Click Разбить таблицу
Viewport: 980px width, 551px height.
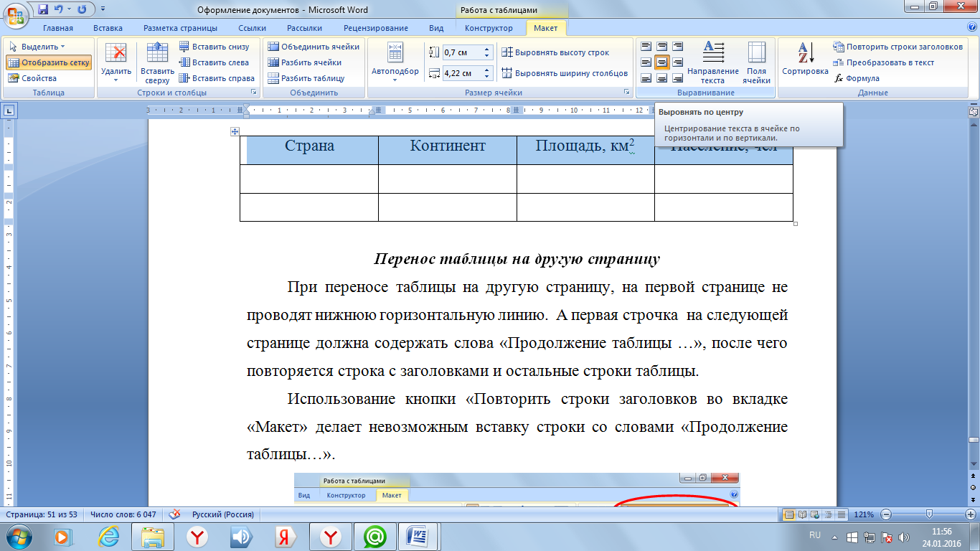click(x=306, y=78)
